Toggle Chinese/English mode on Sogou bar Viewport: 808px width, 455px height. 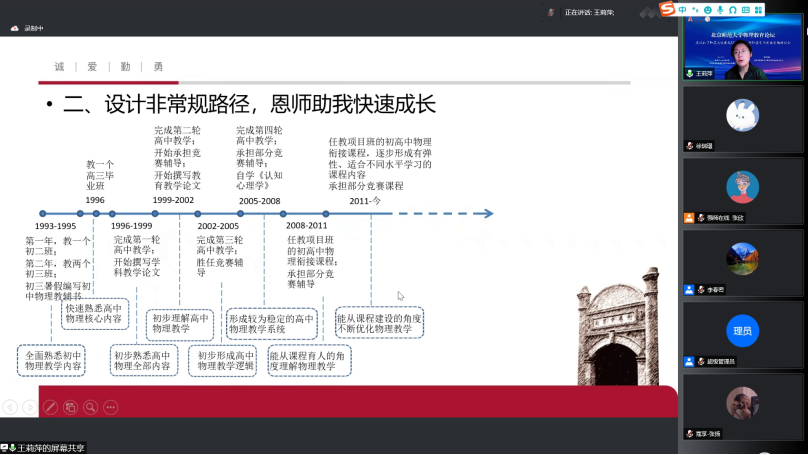tap(682, 9)
